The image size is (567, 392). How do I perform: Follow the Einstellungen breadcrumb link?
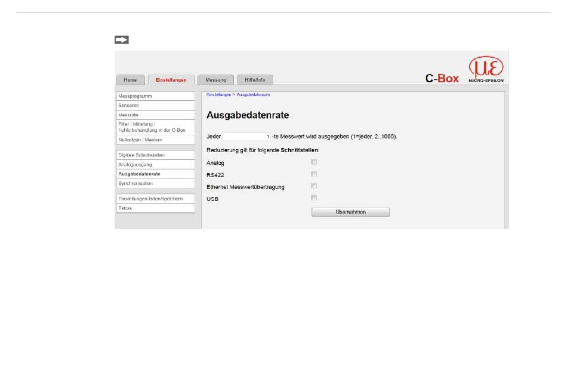(x=218, y=95)
